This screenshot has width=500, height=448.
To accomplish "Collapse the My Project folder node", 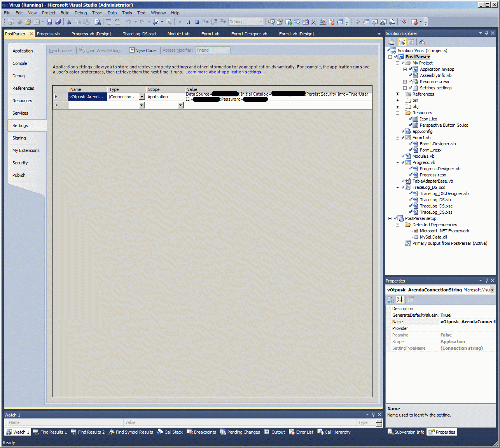I will pyautogui.click(x=397, y=63).
